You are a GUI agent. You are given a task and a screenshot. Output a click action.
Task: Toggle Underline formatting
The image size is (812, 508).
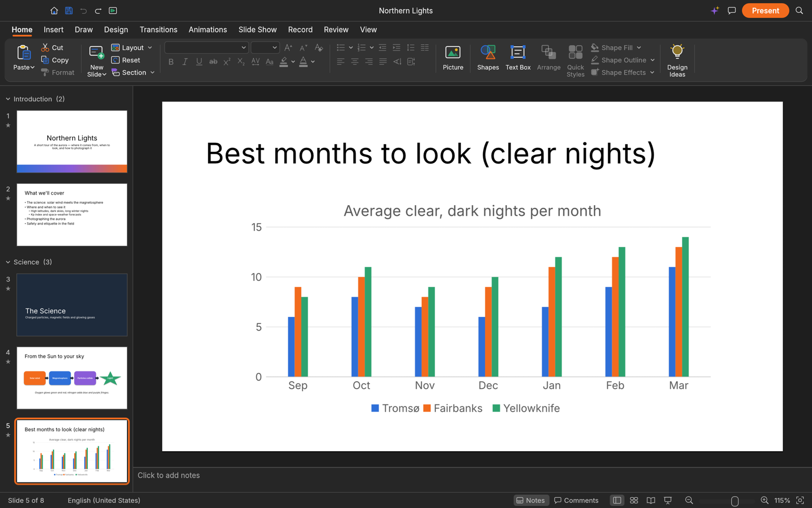[199, 62]
